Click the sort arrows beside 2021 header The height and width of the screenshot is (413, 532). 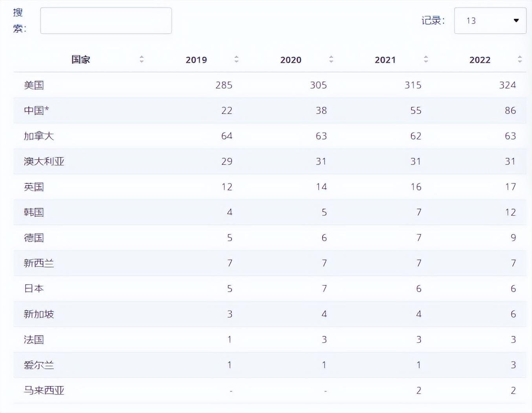pos(426,59)
